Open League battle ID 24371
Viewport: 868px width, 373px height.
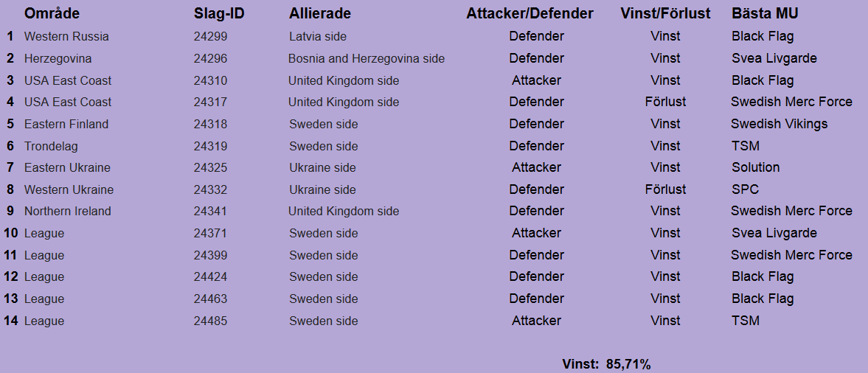(210, 233)
